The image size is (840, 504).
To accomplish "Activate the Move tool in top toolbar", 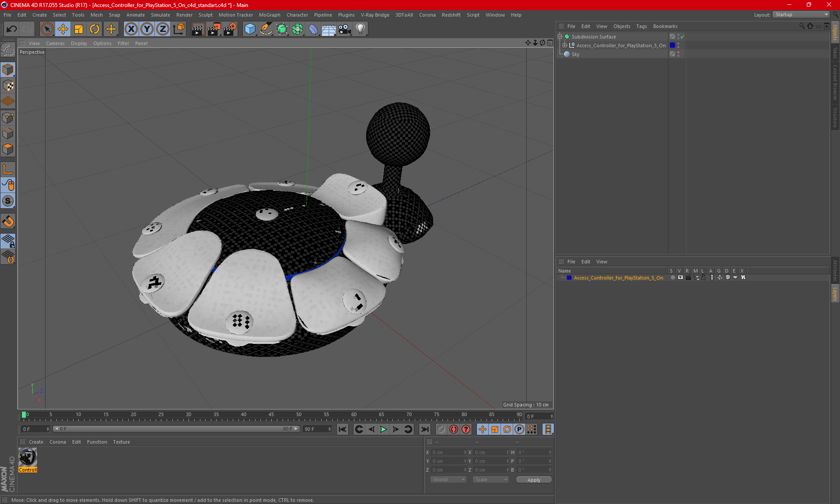I will [x=63, y=29].
